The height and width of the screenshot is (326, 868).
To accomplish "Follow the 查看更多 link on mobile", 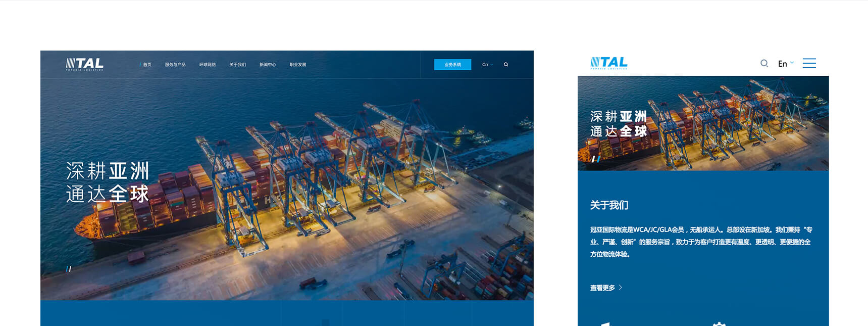I will tap(606, 288).
